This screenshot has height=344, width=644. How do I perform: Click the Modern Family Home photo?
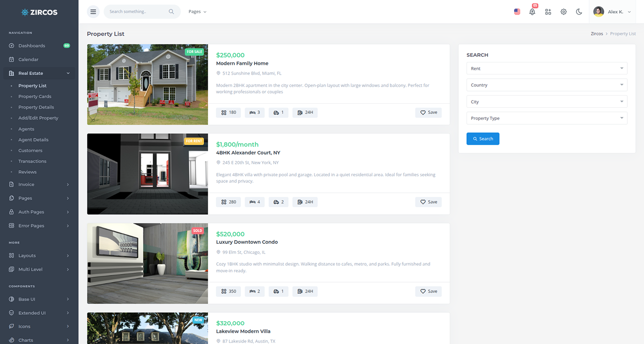147,85
